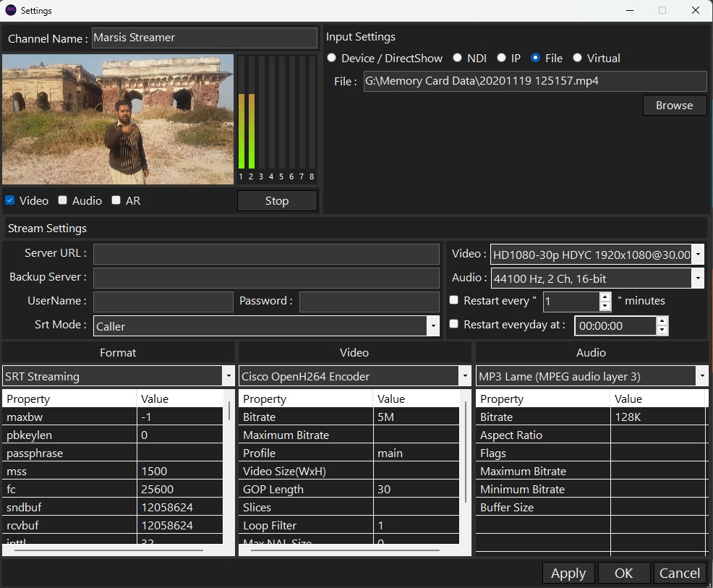
Task: Edit the Bitrate value 5M in Video properties
Action: click(417, 417)
